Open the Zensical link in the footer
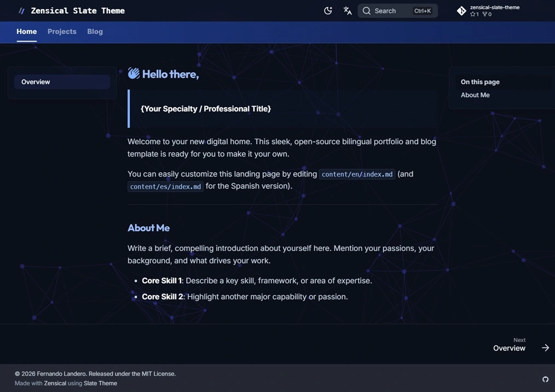The width and height of the screenshot is (555, 392). coord(55,383)
